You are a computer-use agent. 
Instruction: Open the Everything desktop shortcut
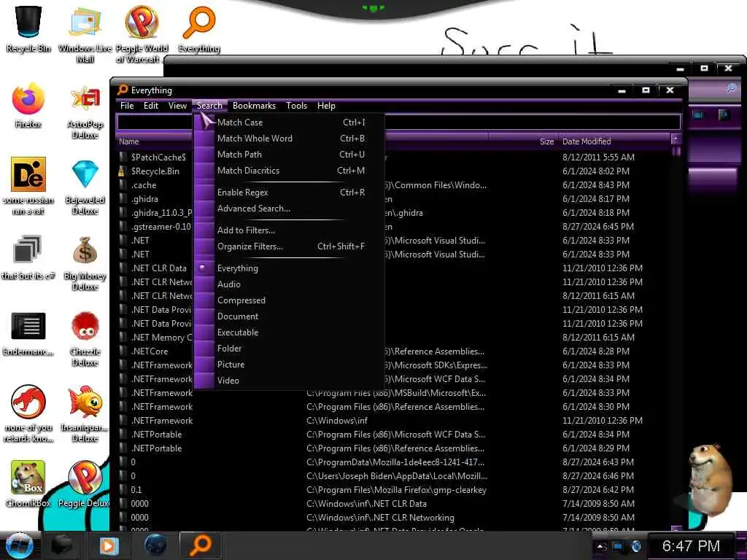(x=199, y=28)
